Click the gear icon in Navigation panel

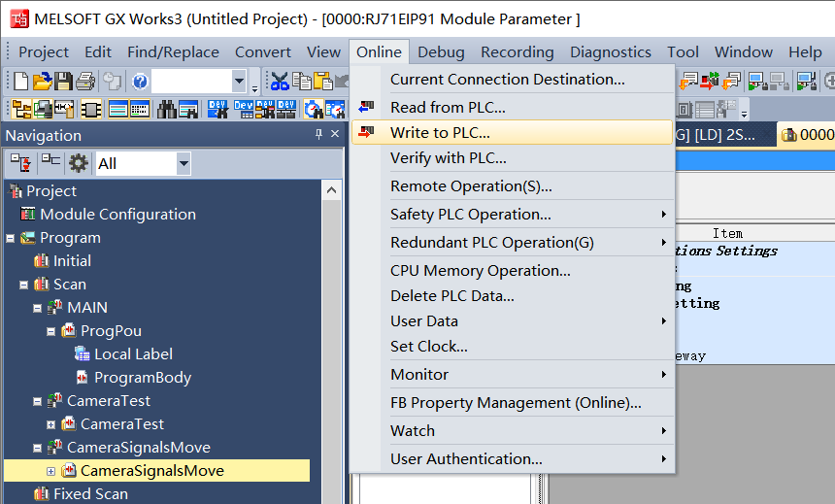pyautogui.click(x=78, y=163)
